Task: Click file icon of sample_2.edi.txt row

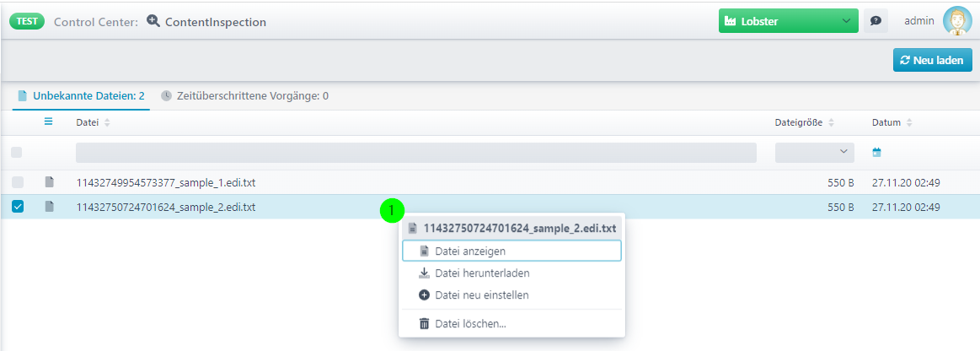Action: [x=50, y=207]
